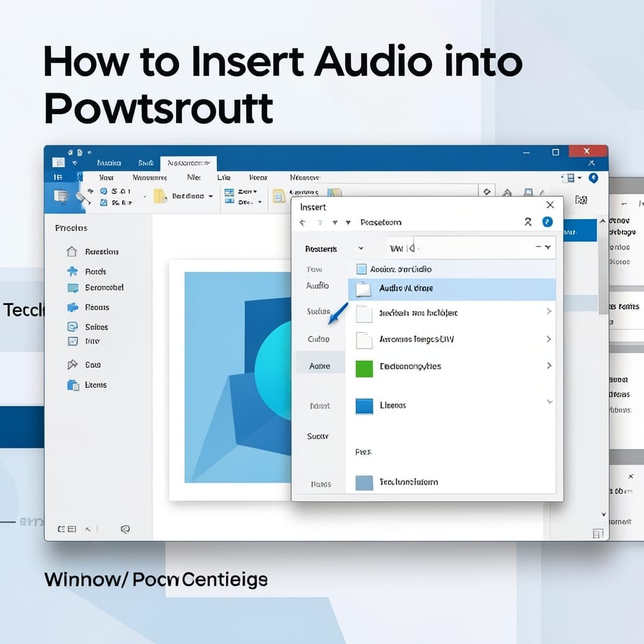This screenshot has width=644, height=644.
Task: Click into the Insert dialog search field
Action: click(x=470, y=247)
